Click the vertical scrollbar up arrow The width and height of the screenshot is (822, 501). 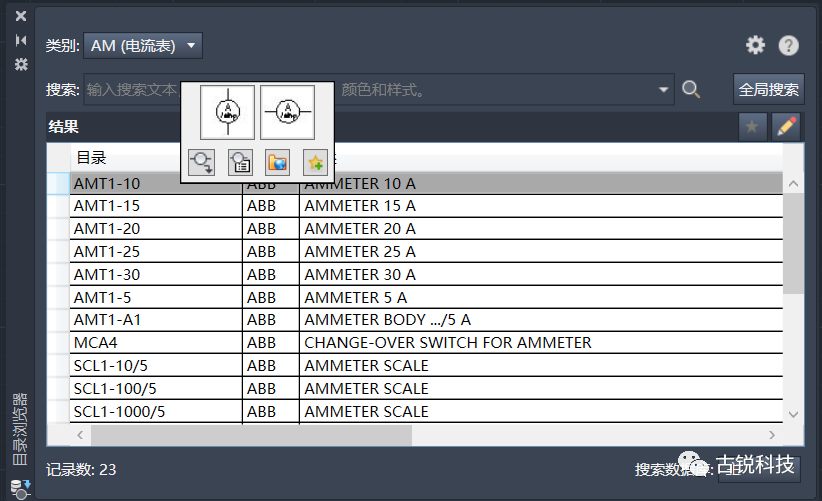click(793, 184)
